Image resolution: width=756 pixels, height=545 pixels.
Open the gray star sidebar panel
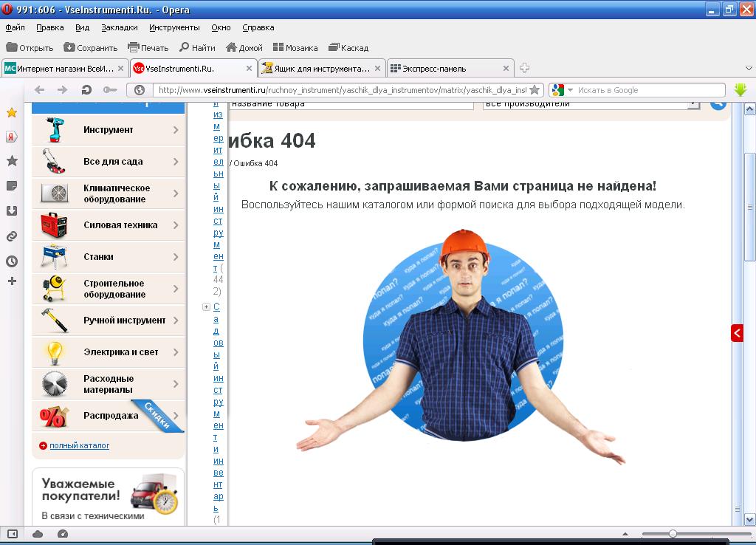[x=12, y=161]
